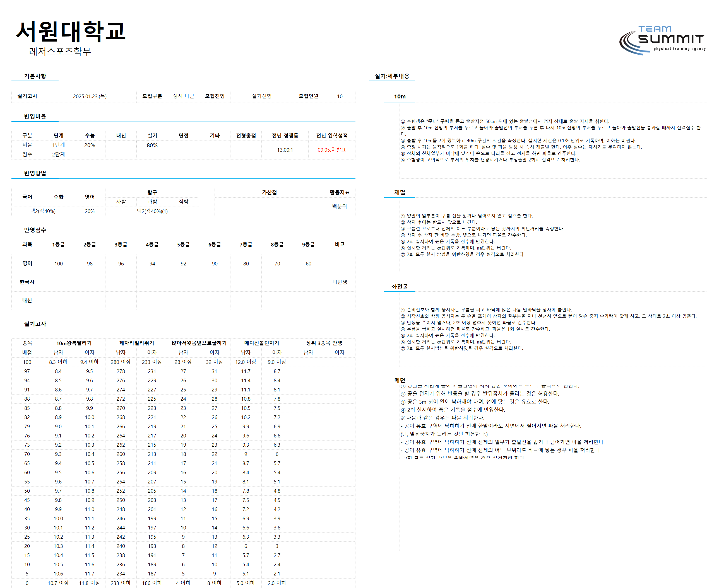The width and height of the screenshot is (707, 588).
Task: Select the 메디신볼던지기 column header
Action: tap(262, 343)
